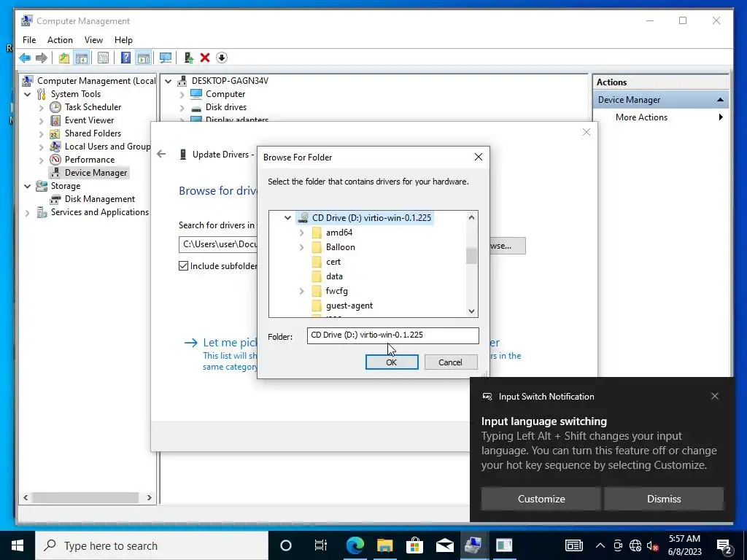This screenshot has width=747, height=560.
Task: Confirm folder selection with OK
Action: [x=392, y=362]
